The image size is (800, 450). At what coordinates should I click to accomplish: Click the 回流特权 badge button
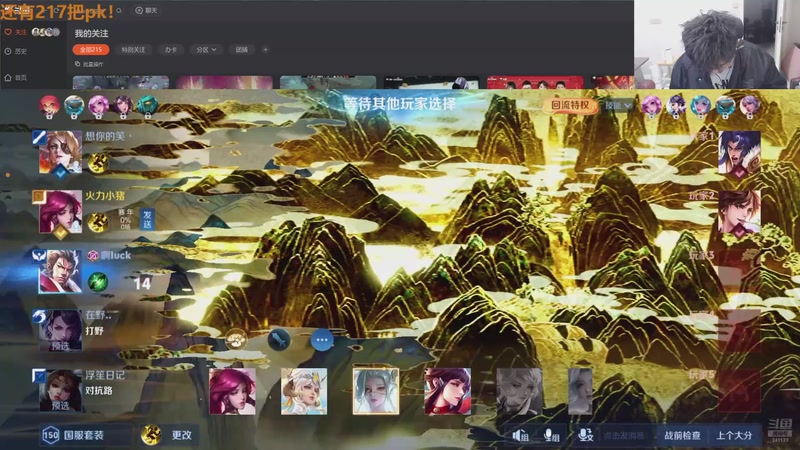click(570, 105)
